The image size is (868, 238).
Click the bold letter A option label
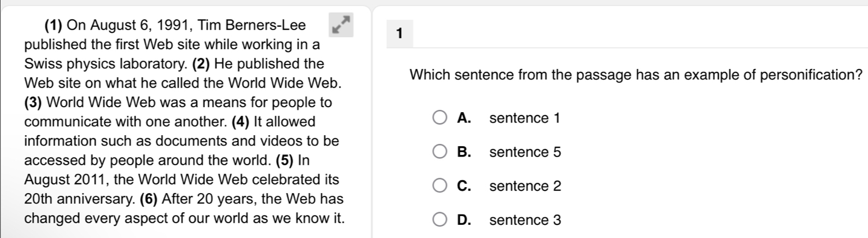[464, 118]
